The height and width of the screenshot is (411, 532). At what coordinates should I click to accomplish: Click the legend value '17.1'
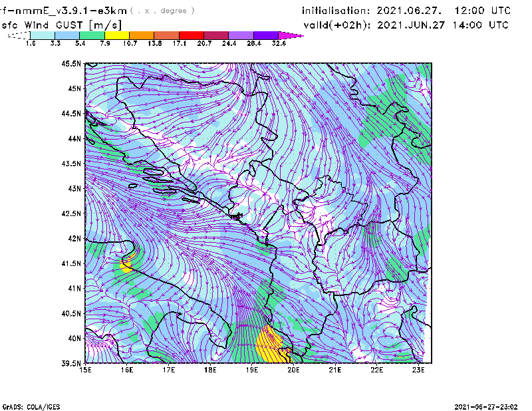[x=179, y=43]
